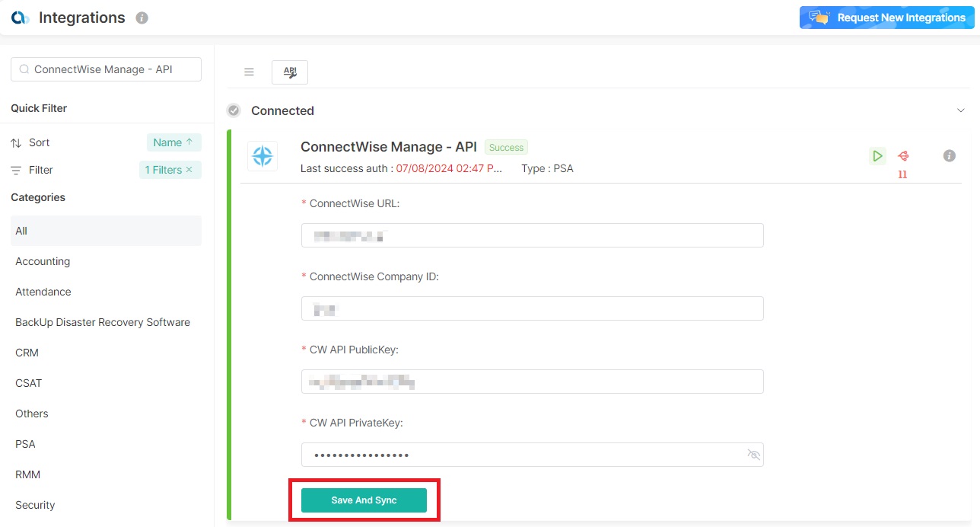The height and width of the screenshot is (527, 980).
Task: Select the Accounting category
Action: pyautogui.click(x=43, y=261)
